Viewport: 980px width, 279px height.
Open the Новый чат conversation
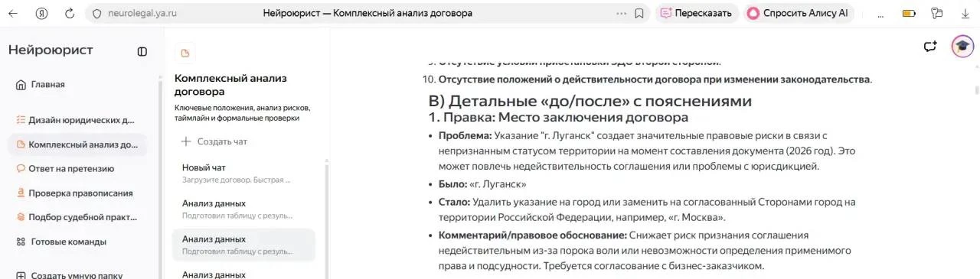pyautogui.click(x=243, y=173)
